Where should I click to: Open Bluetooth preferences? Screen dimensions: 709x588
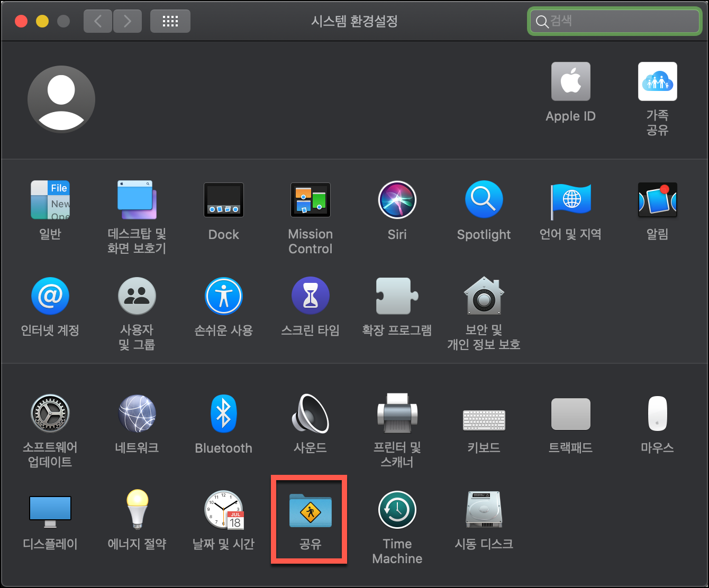pyautogui.click(x=224, y=413)
